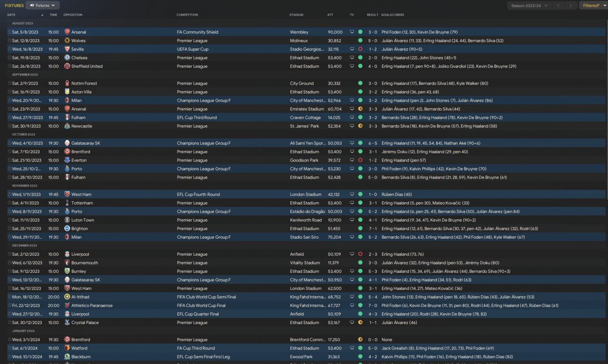Sort by the Competition column header
This screenshot has height=364, width=608.
[187, 15]
